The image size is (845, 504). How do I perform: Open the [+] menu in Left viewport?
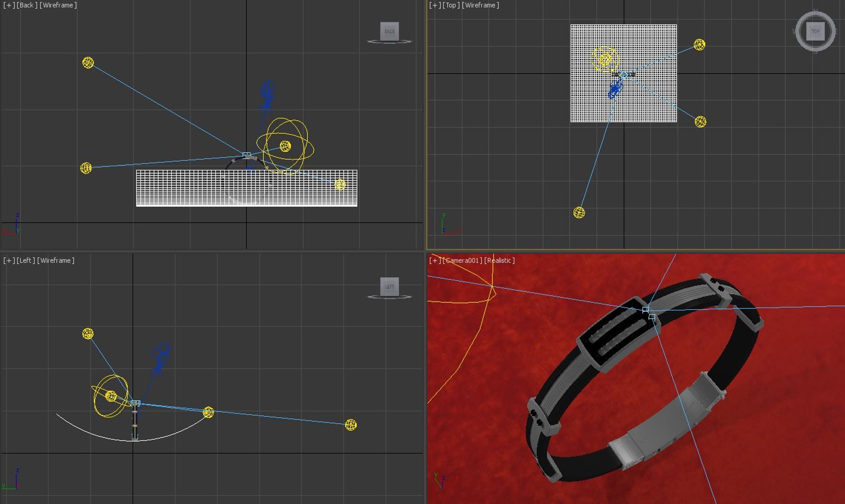click(9, 260)
